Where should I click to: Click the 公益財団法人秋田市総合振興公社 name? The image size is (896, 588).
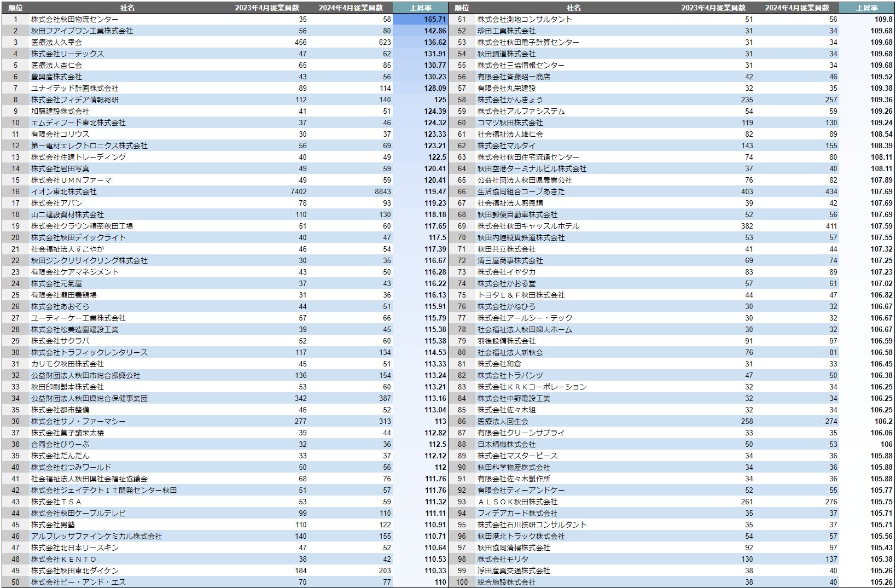pyautogui.click(x=86, y=375)
